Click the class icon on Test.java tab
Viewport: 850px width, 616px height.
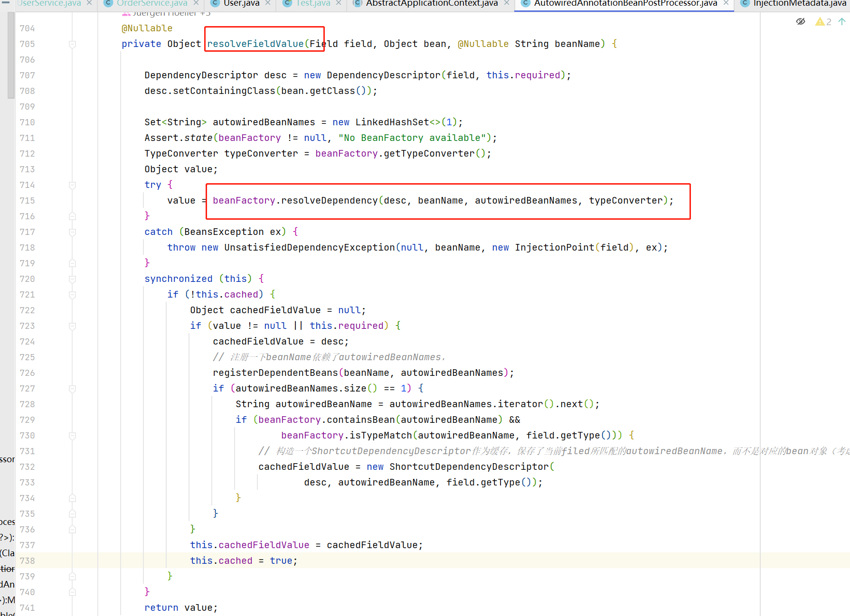[287, 3]
